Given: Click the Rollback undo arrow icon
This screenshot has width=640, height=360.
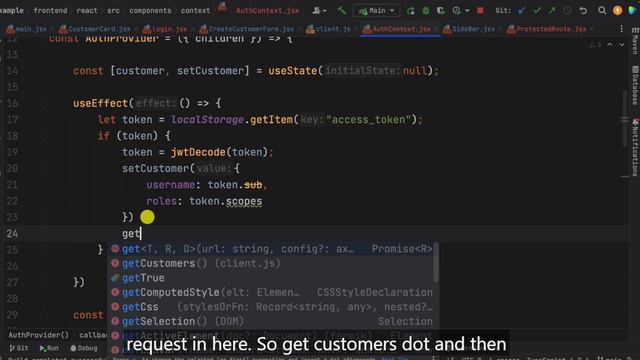Looking at the screenshot, I should 583,11.
